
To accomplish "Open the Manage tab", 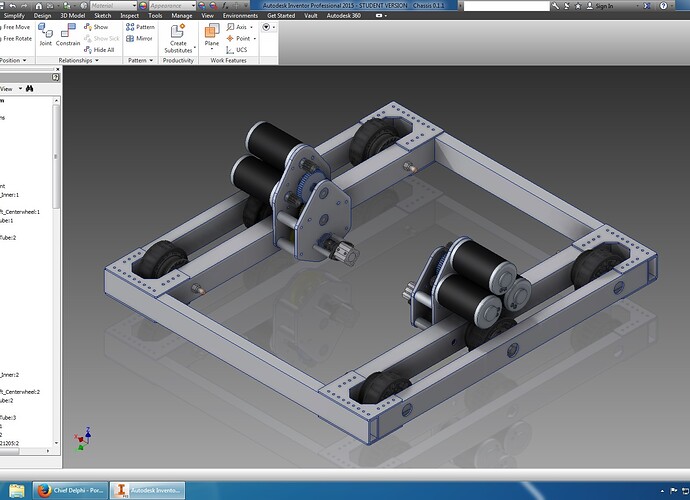I will pyautogui.click(x=181, y=15).
